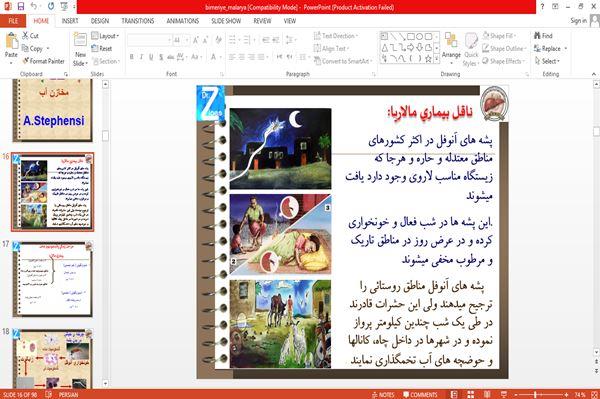Open the Shape Fill color options
The height and width of the screenshot is (399, 600).
point(499,36)
